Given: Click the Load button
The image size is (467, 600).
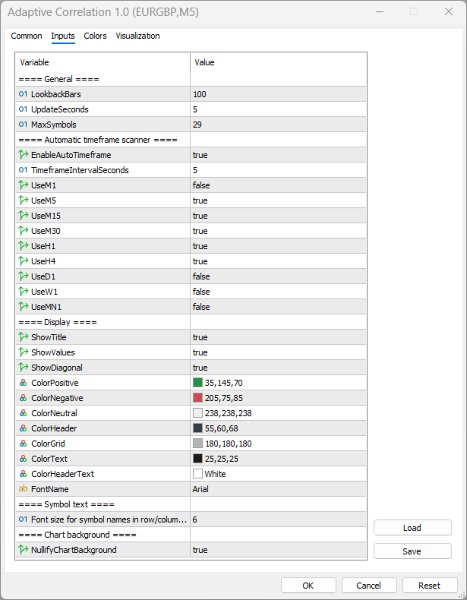Looking at the screenshot, I should pos(412,528).
